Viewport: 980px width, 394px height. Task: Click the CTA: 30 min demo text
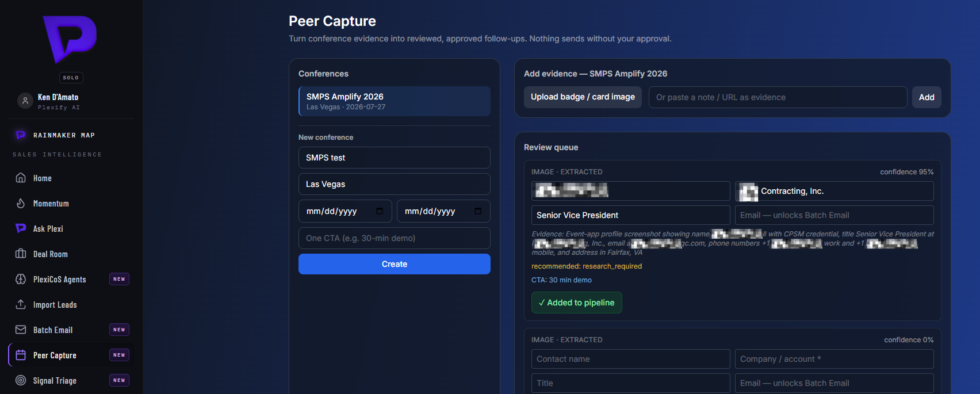[x=561, y=280]
